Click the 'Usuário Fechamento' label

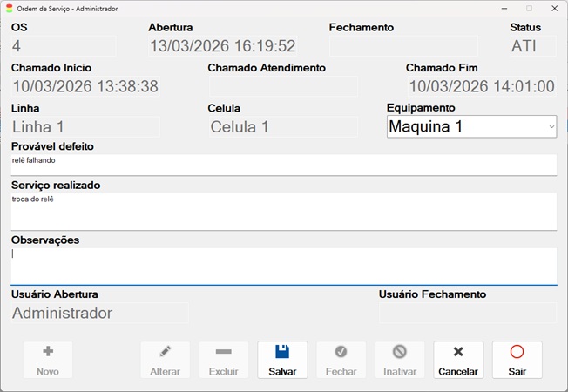click(x=432, y=294)
